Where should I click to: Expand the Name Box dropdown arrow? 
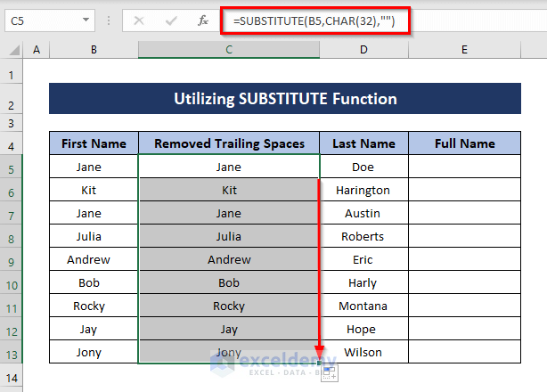(86, 20)
